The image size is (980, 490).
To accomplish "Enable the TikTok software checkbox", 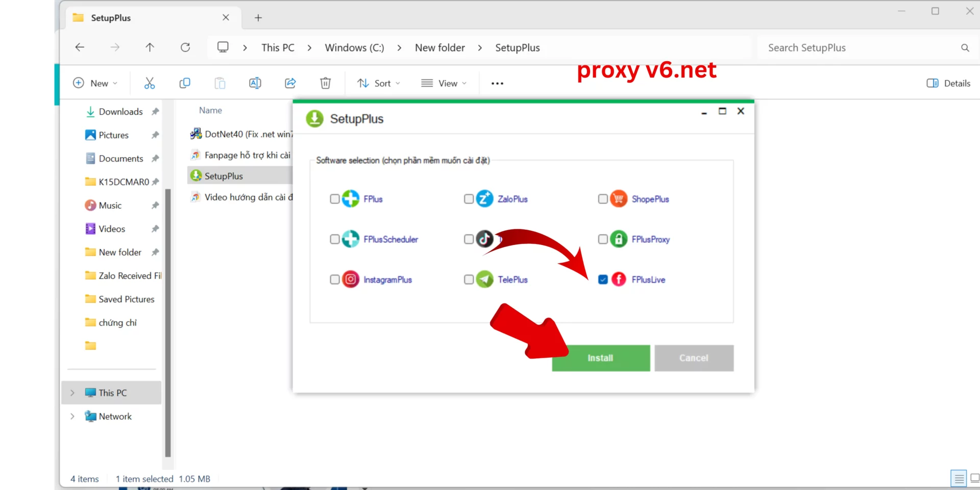I will (x=469, y=239).
